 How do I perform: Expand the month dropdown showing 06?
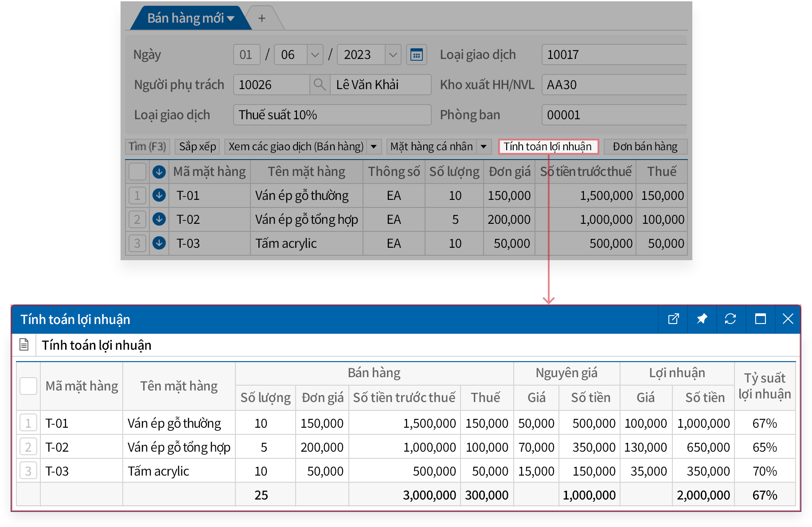[x=315, y=55]
